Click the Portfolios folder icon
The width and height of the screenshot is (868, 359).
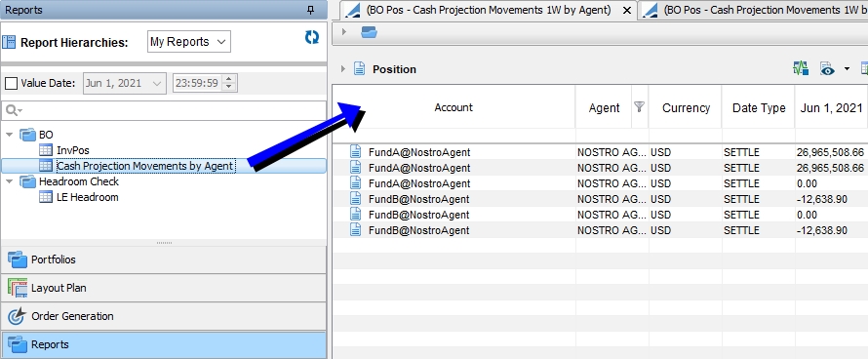[x=18, y=259]
